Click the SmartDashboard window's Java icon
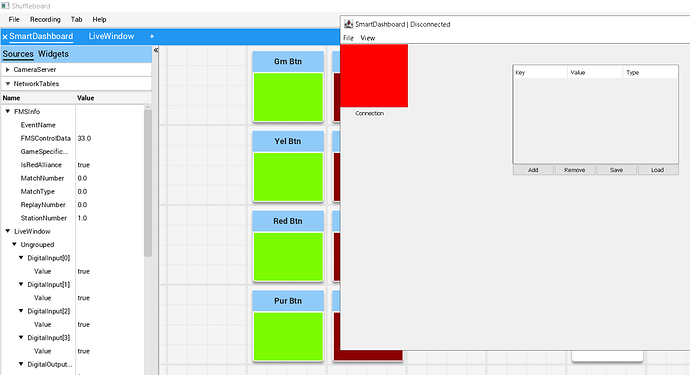690x375 pixels. point(349,24)
